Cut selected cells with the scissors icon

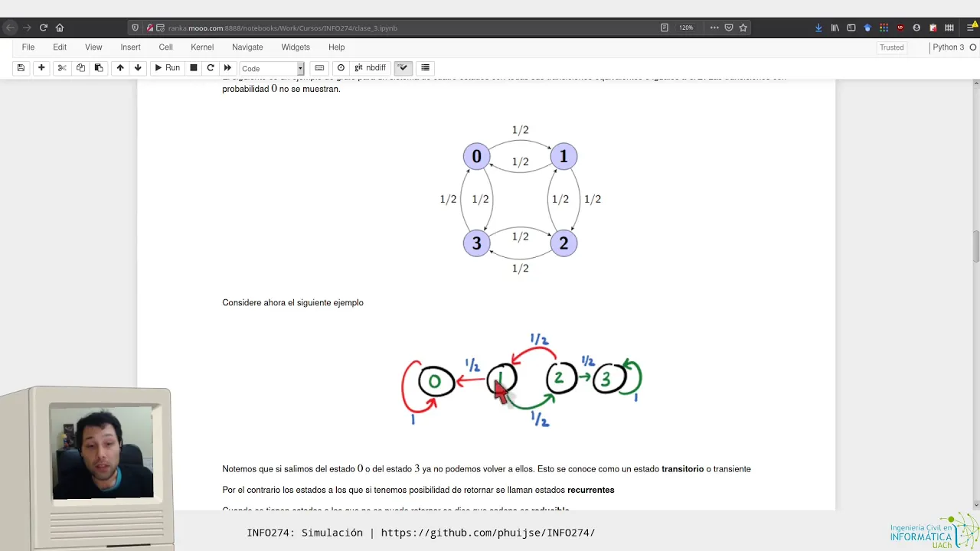[x=62, y=68]
